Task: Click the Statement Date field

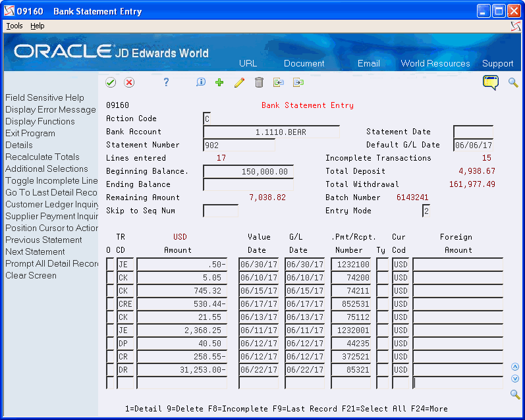Action: [x=473, y=132]
